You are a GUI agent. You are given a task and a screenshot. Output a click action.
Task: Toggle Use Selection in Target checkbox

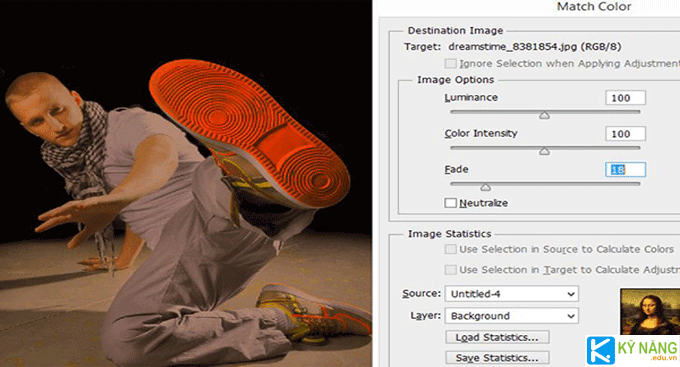[x=451, y=270]
